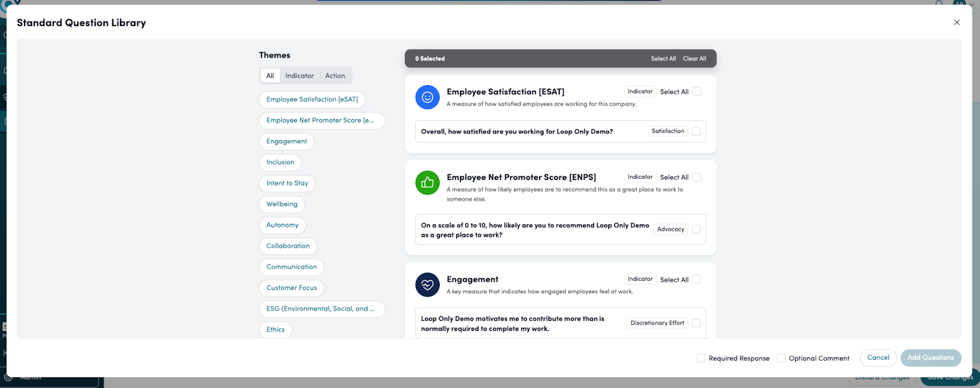Filter by the Wellbeing theme
980x388 pixels.
[x=282, y=204]
